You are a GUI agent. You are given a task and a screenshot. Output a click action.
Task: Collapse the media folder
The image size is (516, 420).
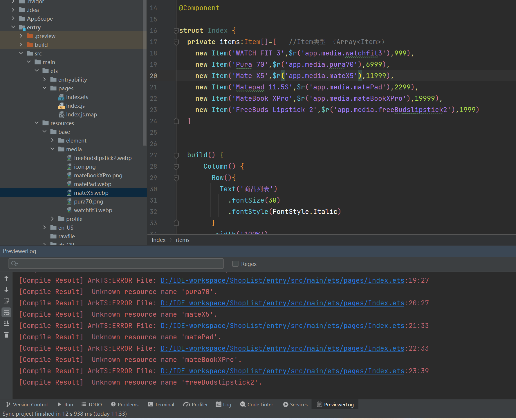[x=52, y=149]
